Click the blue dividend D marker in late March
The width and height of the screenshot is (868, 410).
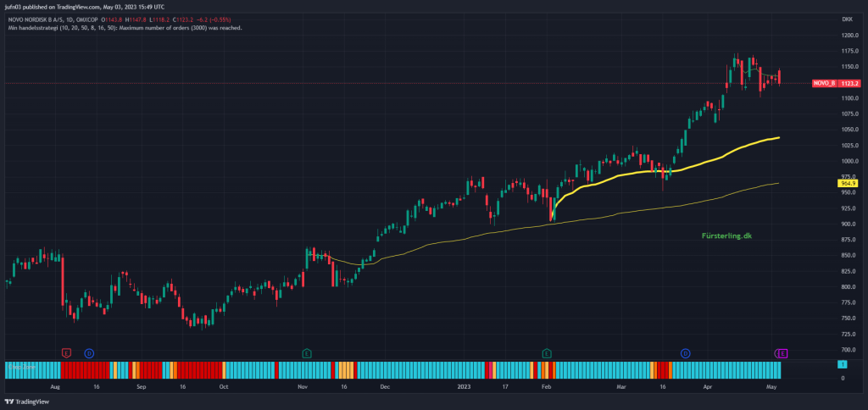pyautogui.click(x=685, y=353)
